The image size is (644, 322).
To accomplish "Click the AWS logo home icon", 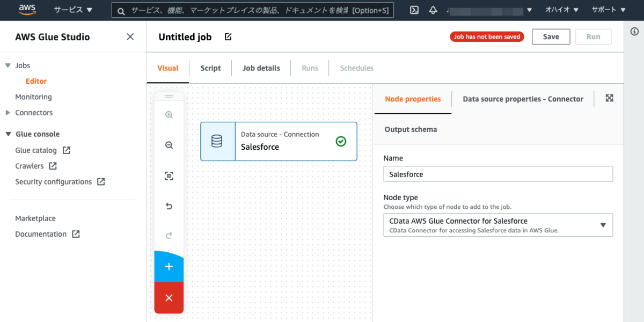I will [x=27, y=10].
